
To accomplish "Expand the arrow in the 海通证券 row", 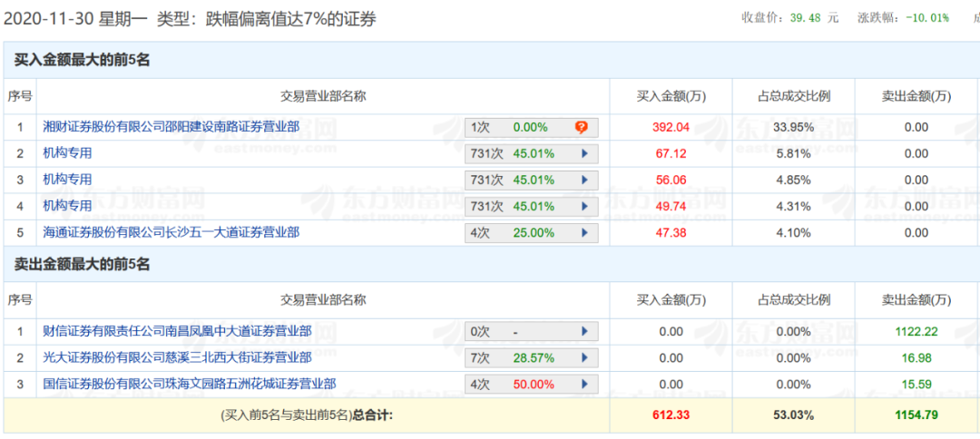I will click(x=585, y=233).
